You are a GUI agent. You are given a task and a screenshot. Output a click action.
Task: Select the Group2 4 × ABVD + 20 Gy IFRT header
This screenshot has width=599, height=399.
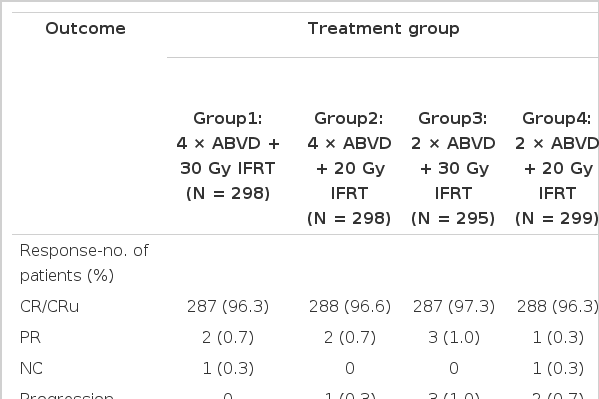pyautogui.click(x=349, y=168)
